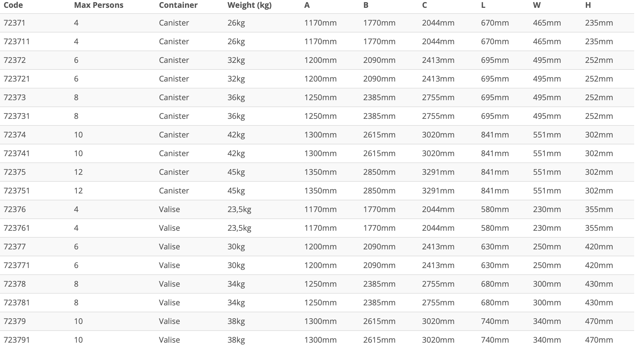This screenshot has width=639, height=364.
Task: Click the Code column header
Action: pos(13,5)
